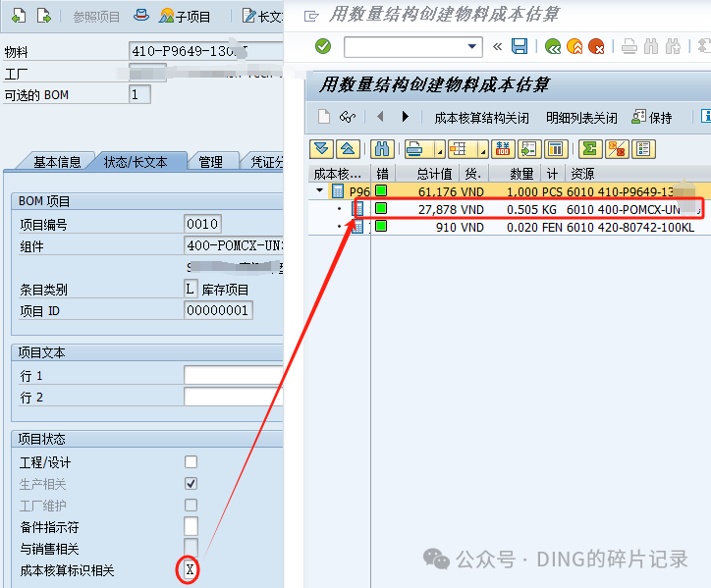Toggle 工程/设计 checkbox

191,462
